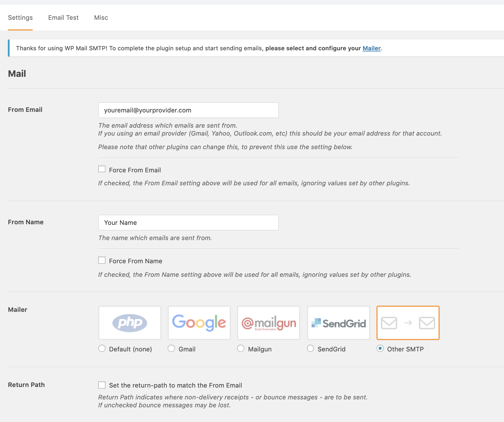Image resolution: width=504 pixels, height=422 pixels.
Task: Select the Other SMTP radio button
Action: pyautogui.click(x=380, y=349)
